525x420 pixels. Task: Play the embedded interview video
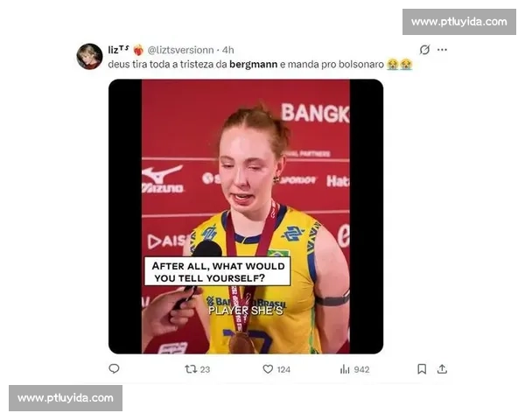(246, 216)
